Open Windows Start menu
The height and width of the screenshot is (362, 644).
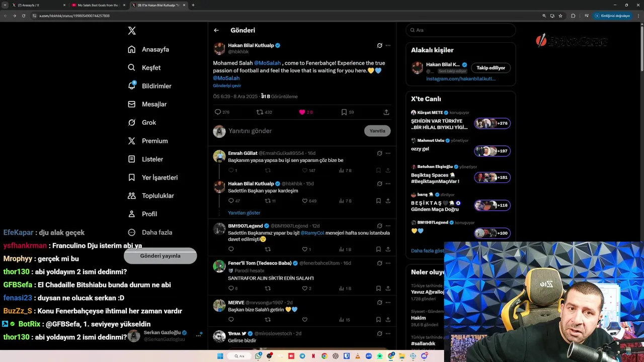[220, 356]
